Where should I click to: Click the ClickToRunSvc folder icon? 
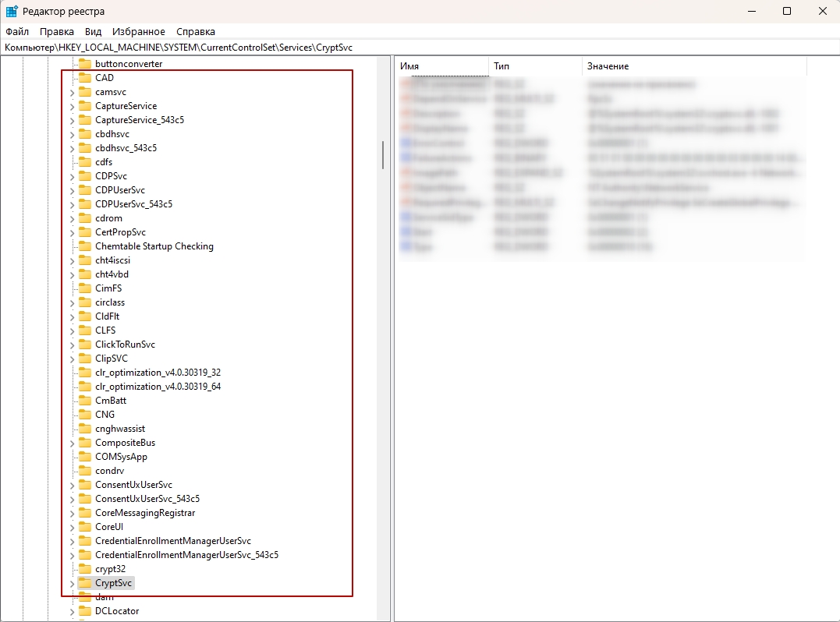pyautogui.click(x=85, y=345)
